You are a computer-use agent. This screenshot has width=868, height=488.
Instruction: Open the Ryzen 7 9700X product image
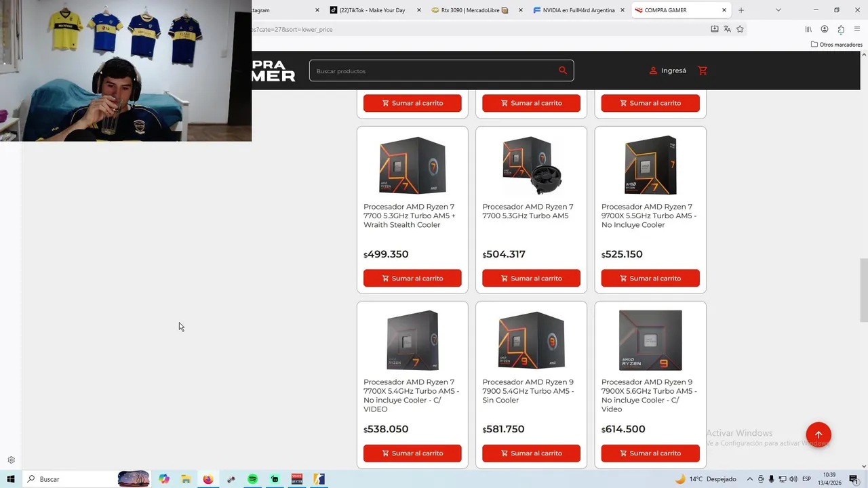click(x=650, y=165)
